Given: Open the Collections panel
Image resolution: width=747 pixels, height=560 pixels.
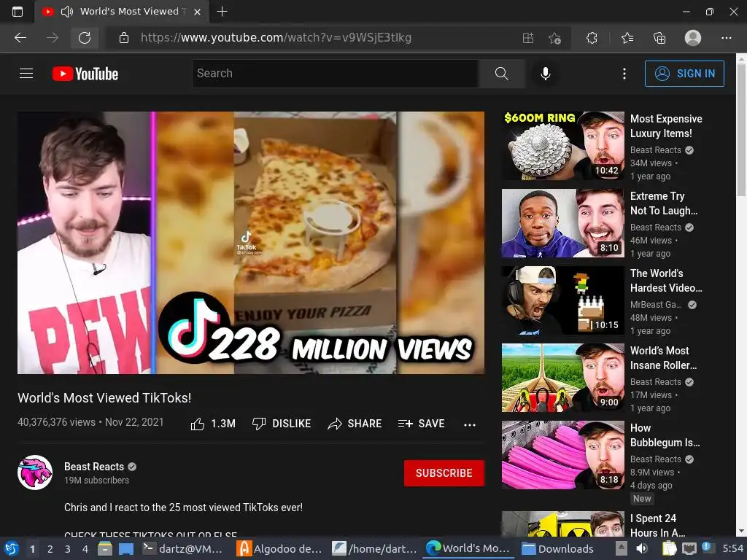Looking at the screenshot, I should click(659, 38).
